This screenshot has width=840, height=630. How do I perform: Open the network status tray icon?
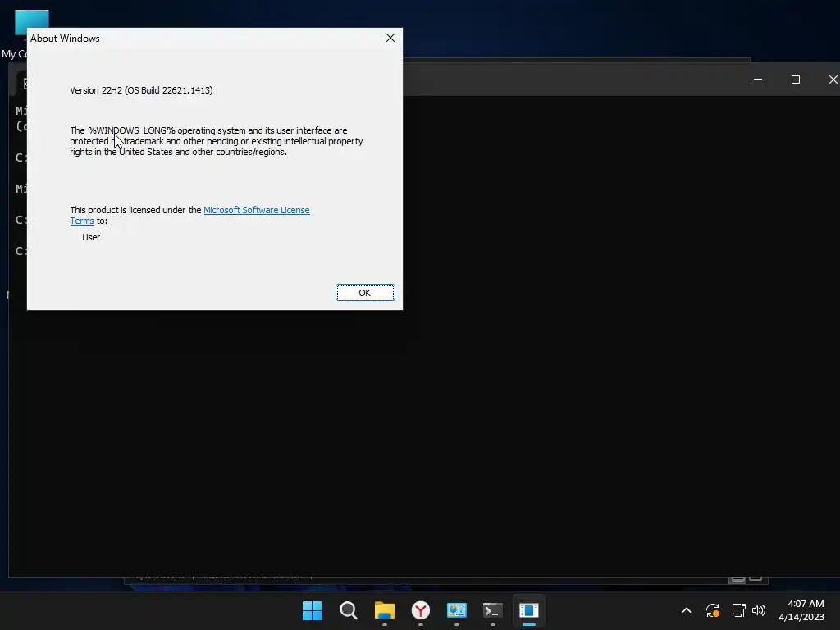(739, 610)
